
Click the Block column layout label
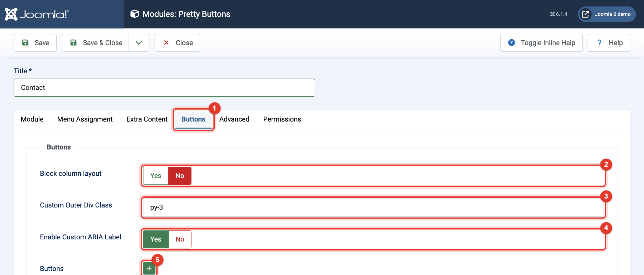click(71, 174)
